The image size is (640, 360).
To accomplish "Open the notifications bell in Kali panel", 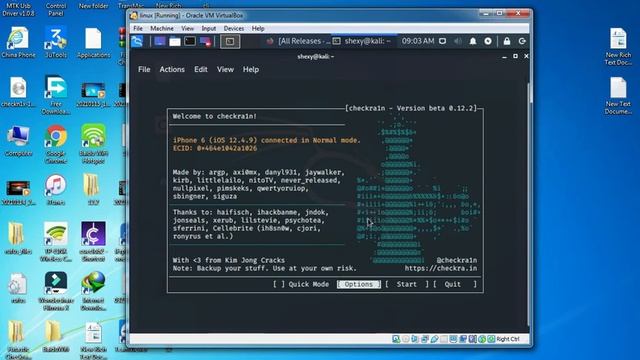I will point(473,41).
